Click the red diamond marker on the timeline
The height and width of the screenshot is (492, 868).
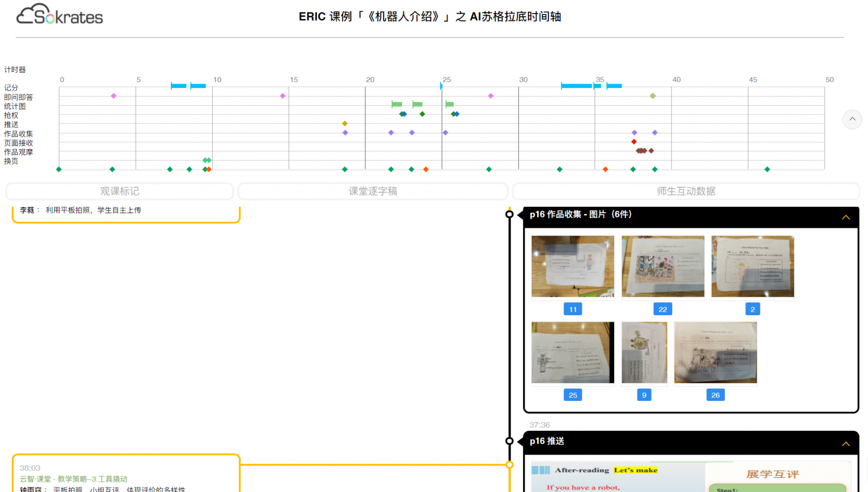[x=634, y=142]
